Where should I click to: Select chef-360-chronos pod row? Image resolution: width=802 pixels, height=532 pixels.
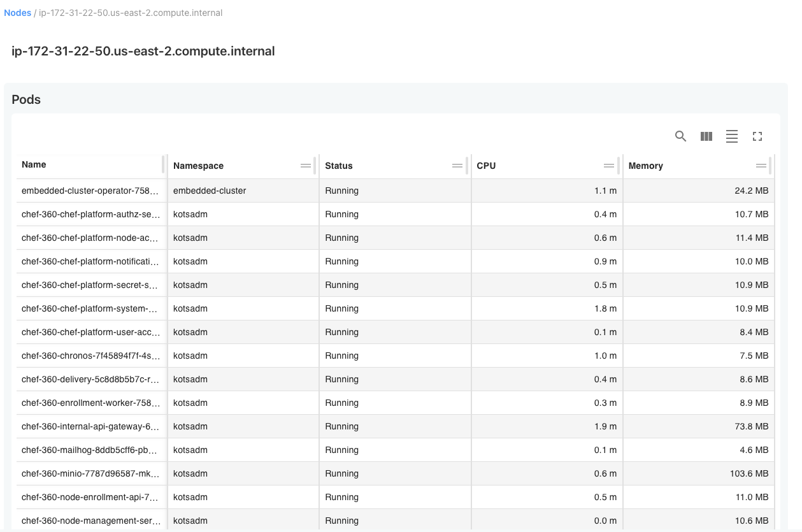(x=90, y=356)
